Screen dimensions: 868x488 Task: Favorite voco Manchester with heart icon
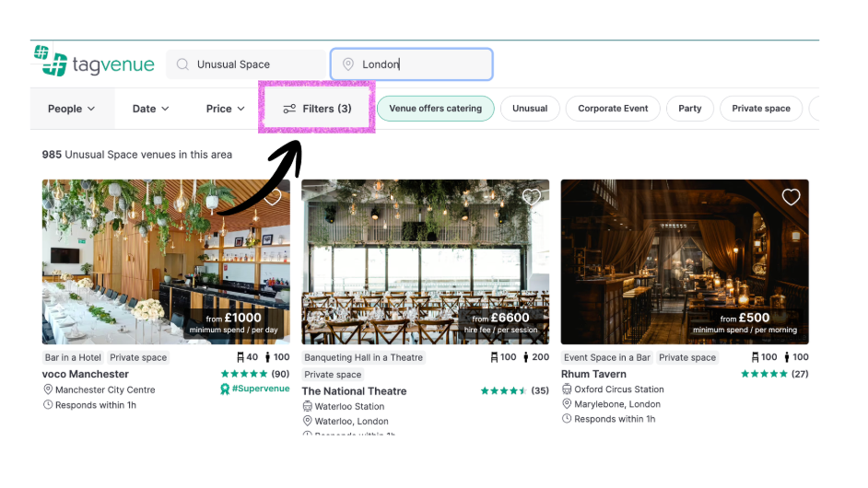tap(273, 197)
